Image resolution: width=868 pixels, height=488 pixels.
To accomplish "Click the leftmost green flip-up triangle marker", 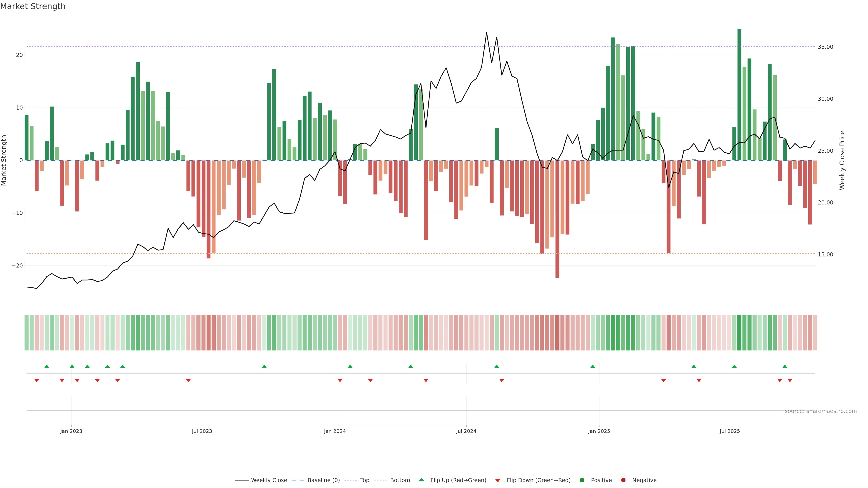I will pos(47,366).
